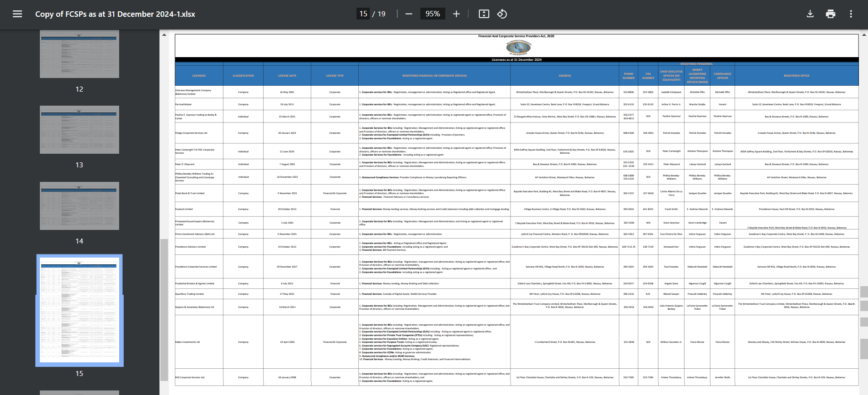Click the total page count '19'
The height and width of the screenshot is (395, 868).
[381, 14]
